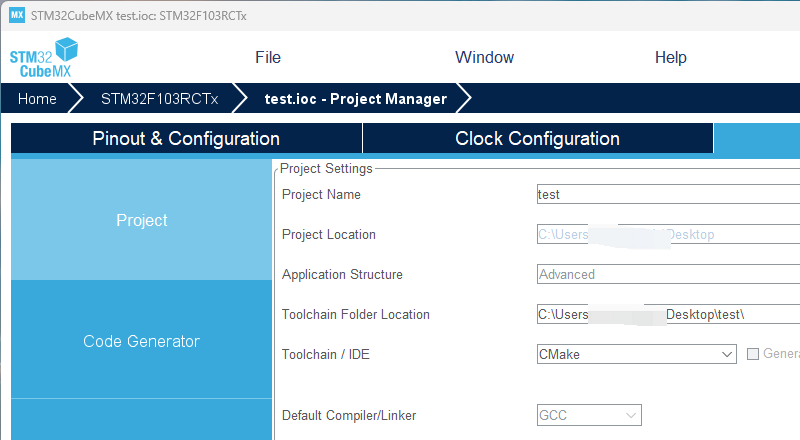800x440 pixels.
Task: Click the STM32CubeMX logo icon
Action: (x=44, y=57)
